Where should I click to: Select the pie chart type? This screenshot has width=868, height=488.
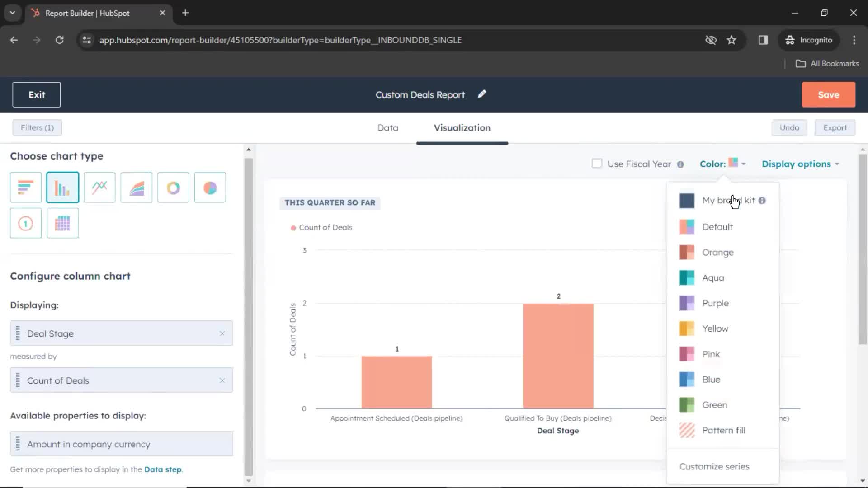click(210, 188)
